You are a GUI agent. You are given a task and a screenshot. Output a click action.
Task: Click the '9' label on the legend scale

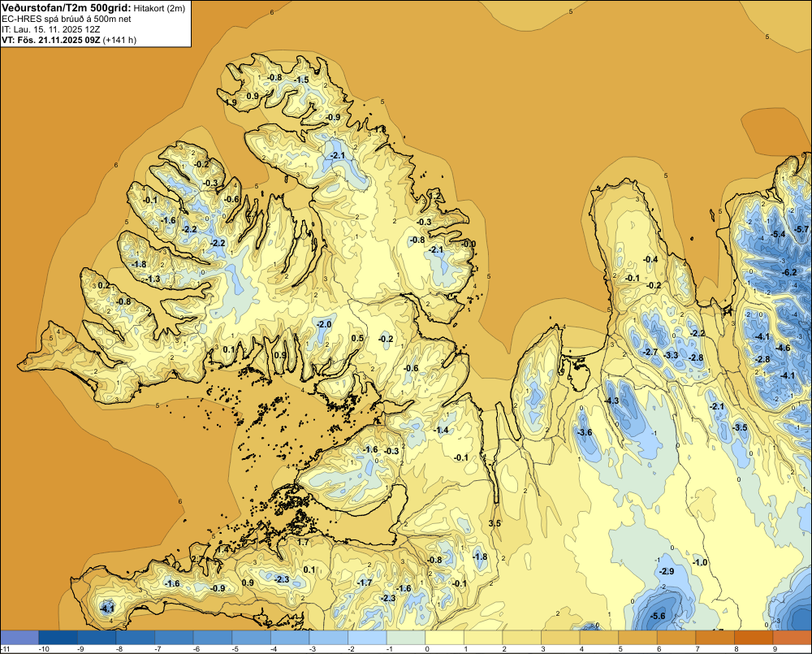pos(775,649)
